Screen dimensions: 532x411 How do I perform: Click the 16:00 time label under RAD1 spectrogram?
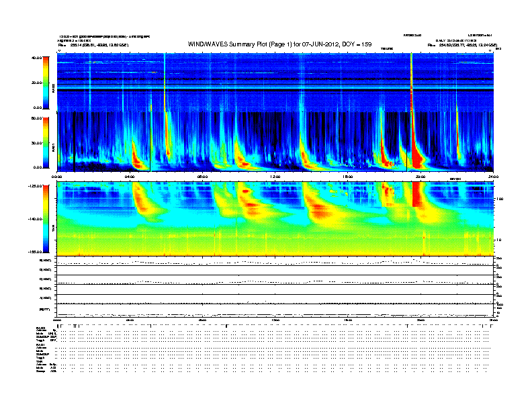tap(348, 177)
